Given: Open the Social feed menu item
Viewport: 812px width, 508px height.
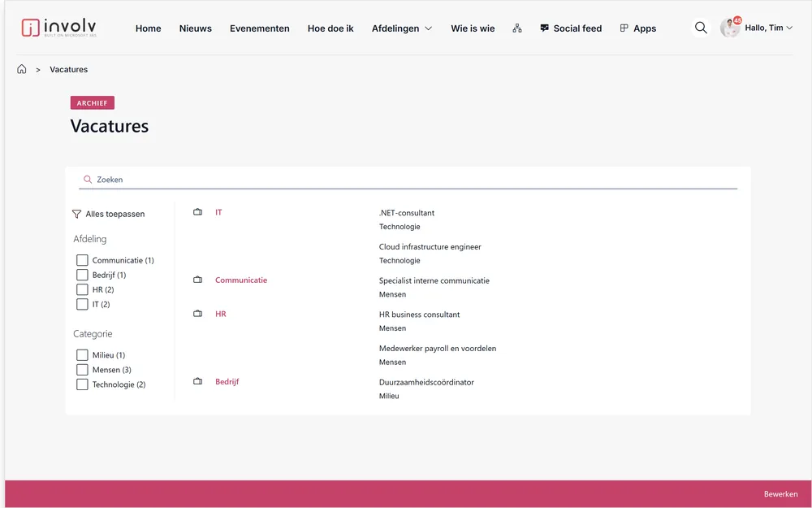Looking at the screenshot, I should pos(577,28).
